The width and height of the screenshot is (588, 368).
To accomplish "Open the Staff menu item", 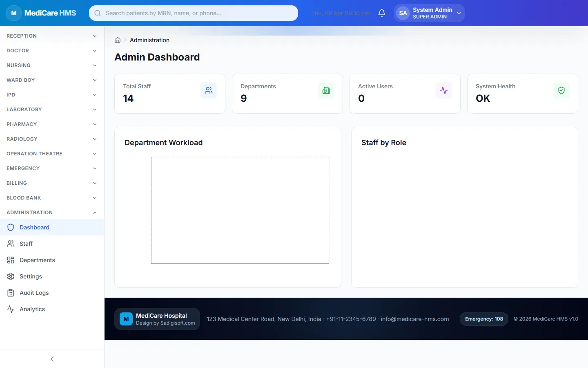I will pos(52,244).
